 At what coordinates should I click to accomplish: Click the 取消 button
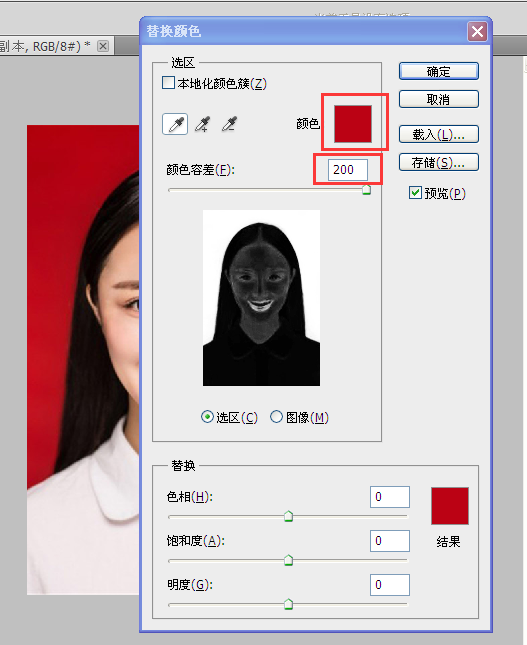point(439,99)
